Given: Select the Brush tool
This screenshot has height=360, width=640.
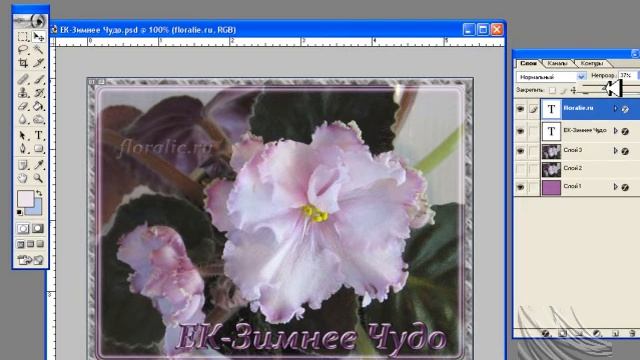Looking at the screenshot, I should pyautogui.click(x=38, y=79).
